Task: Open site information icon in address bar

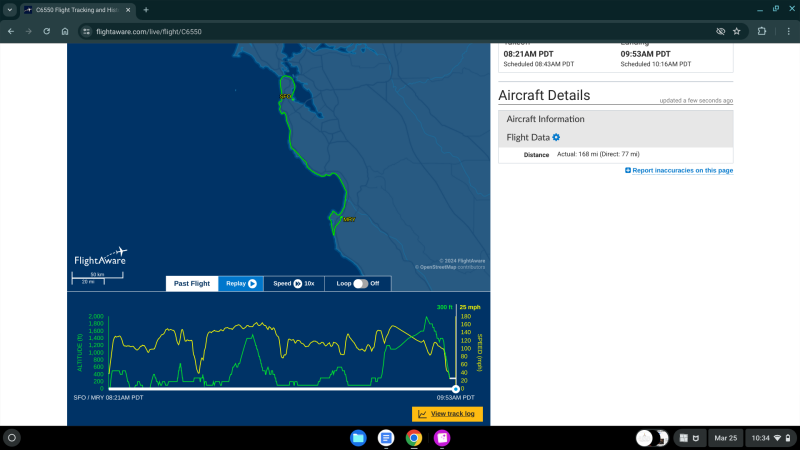Action: 86,32
